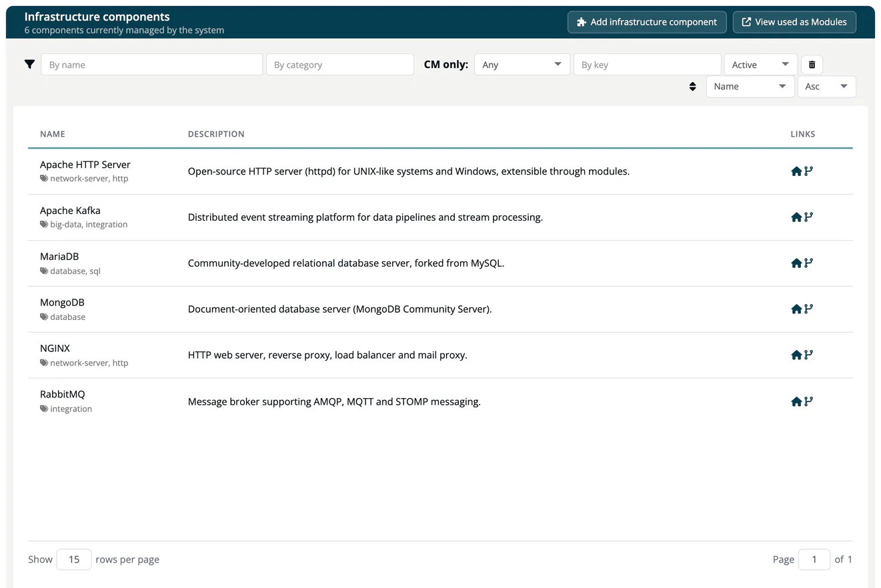Open RabbitMQ source repository icon
The width and height of the screenshot is (881, 588).
808,401
